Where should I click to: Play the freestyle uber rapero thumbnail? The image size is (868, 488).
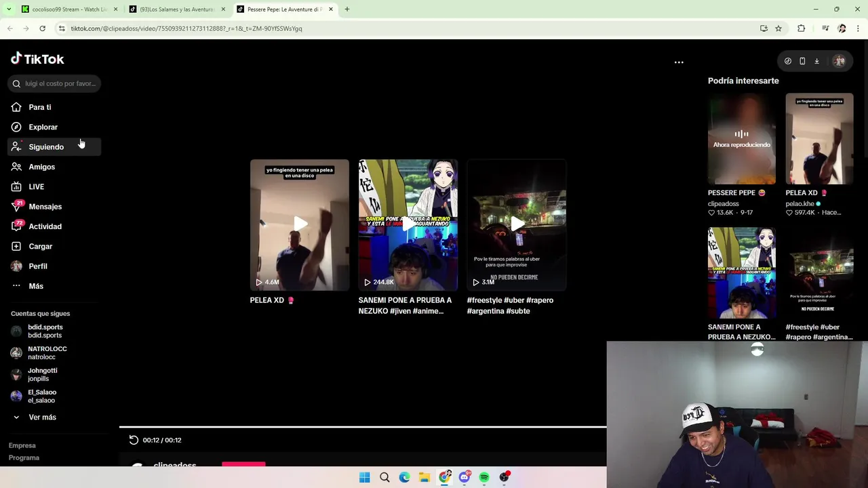coord(516,224)
